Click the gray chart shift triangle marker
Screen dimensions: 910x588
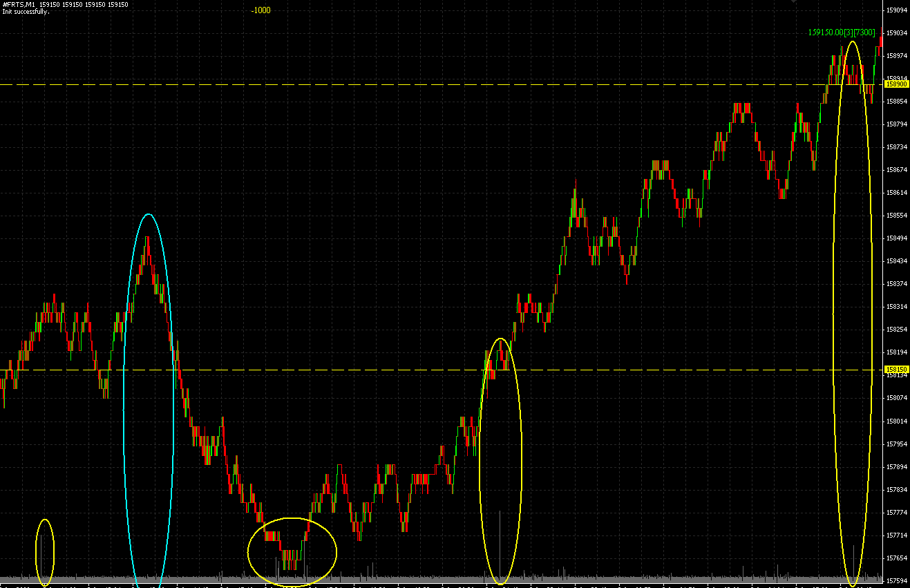coord(795,2)
